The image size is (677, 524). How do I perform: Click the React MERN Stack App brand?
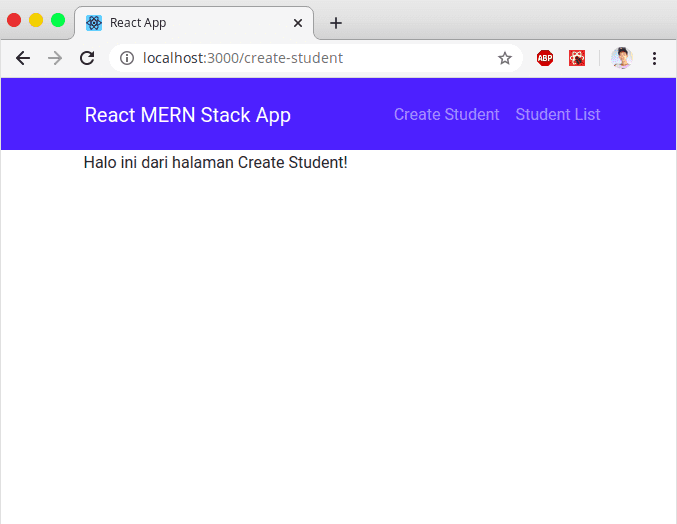(x=188, y=115)
